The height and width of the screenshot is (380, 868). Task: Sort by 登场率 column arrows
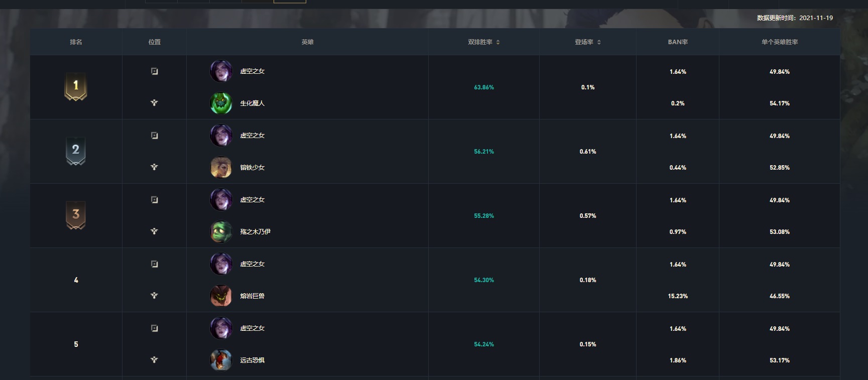599,42
